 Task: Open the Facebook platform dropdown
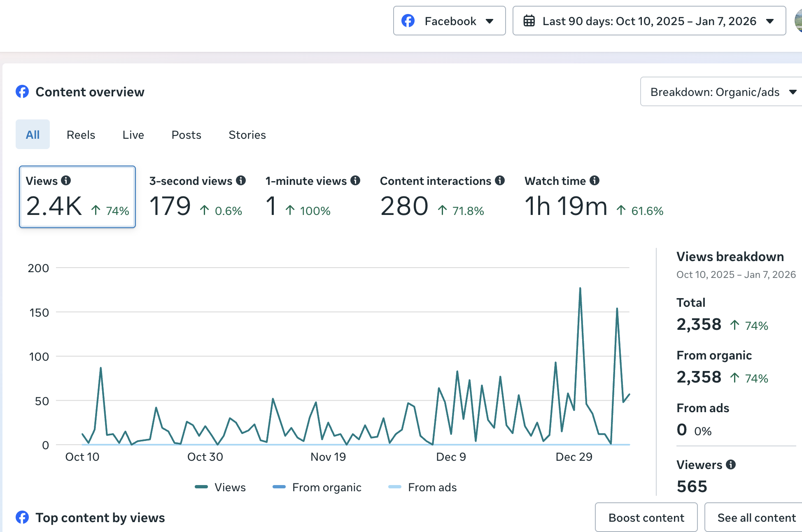point(449,21)
